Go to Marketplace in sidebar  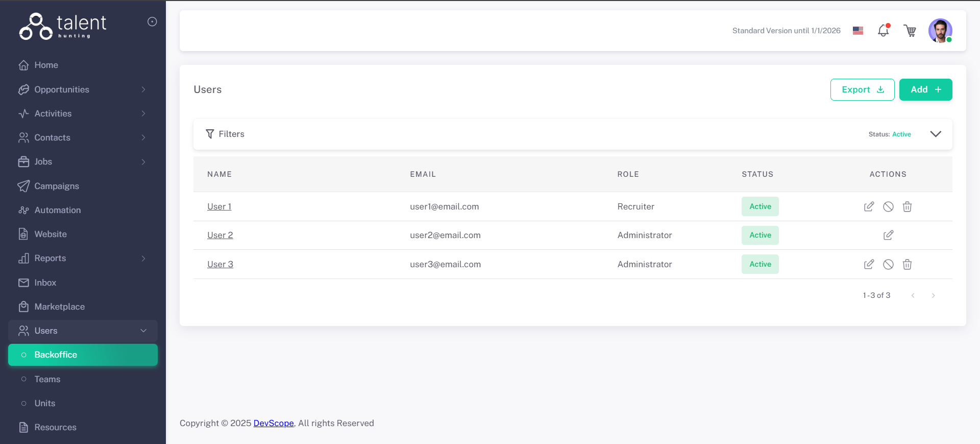click(x=59, y=307)
